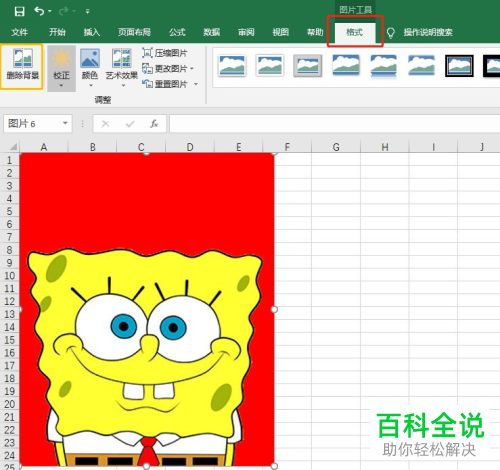This screenshot has width=500, height=470.
Task: Click the Select All corner triangle
Action: 13,147
